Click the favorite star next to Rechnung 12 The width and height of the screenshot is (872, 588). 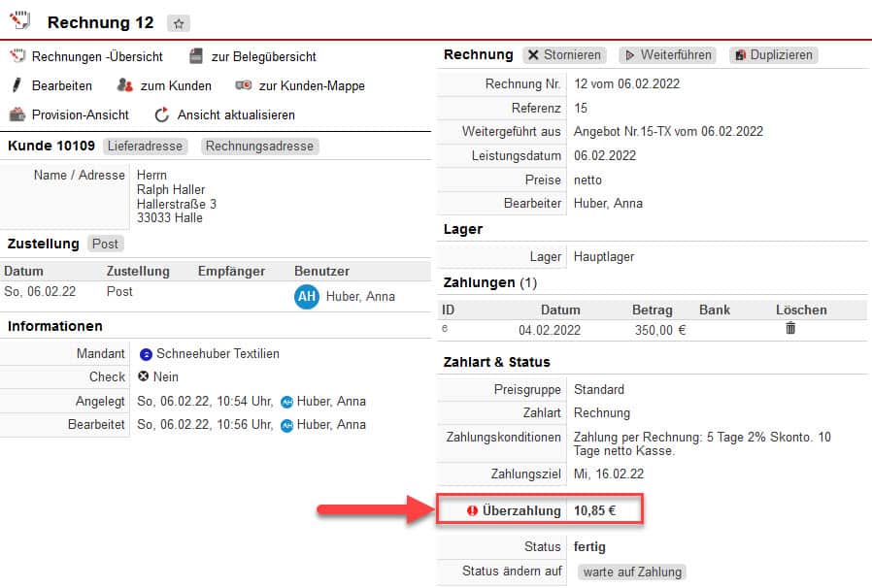point(178,23)
